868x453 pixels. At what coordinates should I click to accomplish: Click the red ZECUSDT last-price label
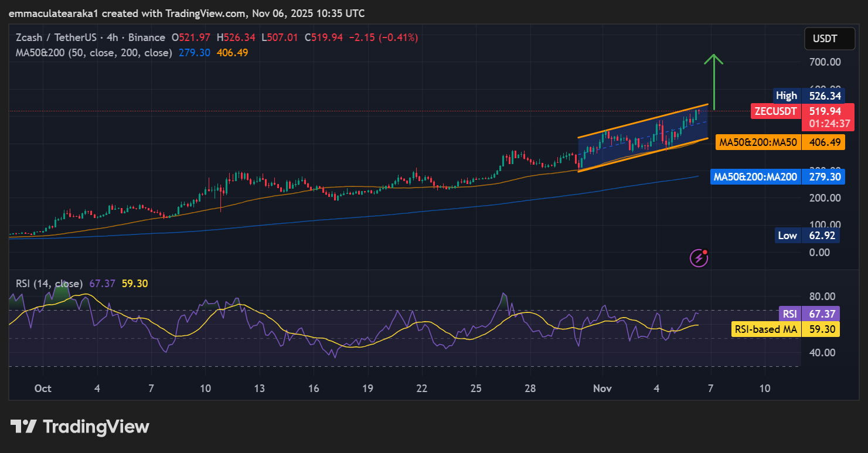point(776,111)
